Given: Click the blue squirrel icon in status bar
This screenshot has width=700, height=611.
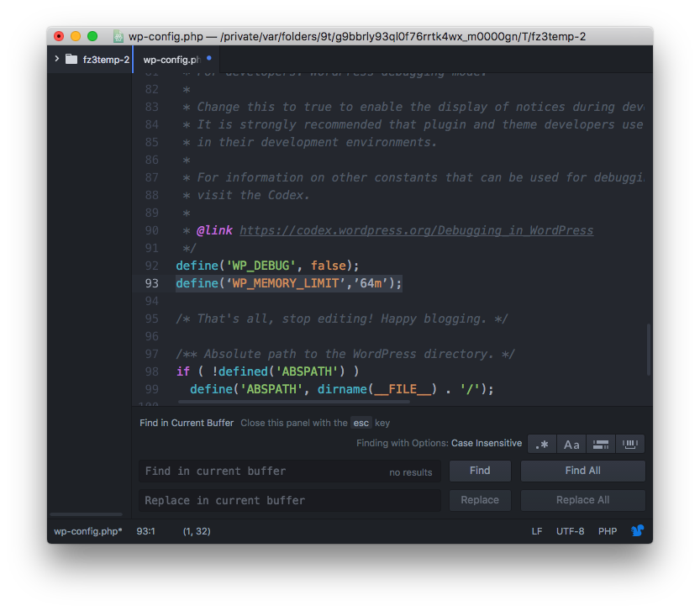Looking at the screenshot, I should pyautogui.click(x=637, y=530).
